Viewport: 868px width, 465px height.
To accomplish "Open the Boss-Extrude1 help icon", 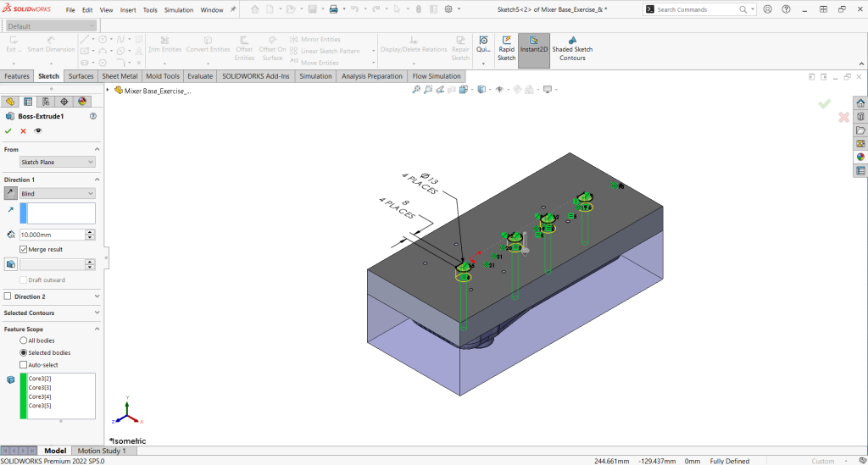I will 92,116.
